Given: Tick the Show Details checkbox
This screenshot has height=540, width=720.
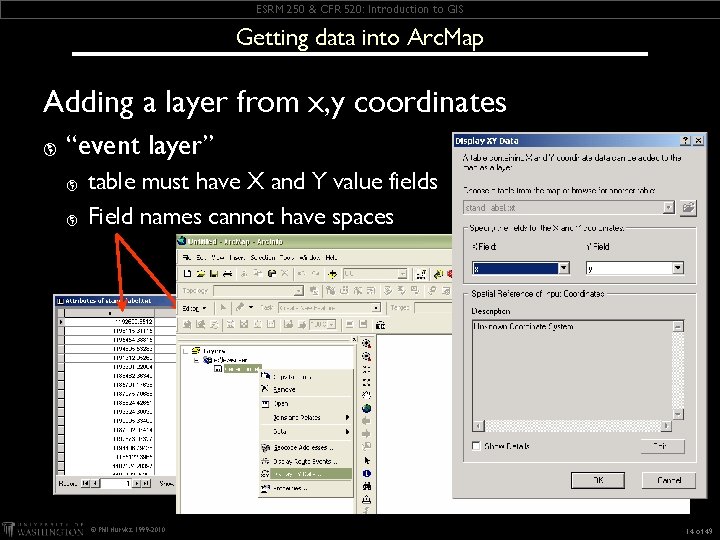Looking at the screenshot, I should (x=476, y=445).
